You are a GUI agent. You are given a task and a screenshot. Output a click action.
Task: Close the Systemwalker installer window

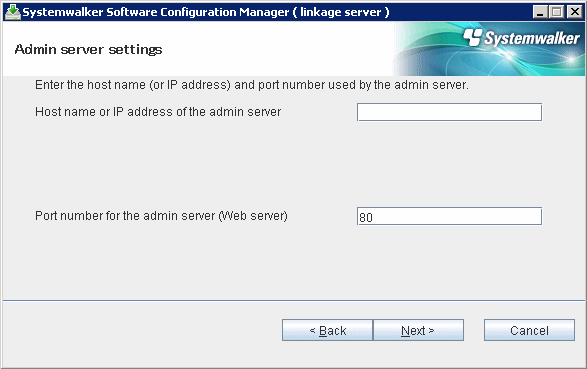(574, 12)
